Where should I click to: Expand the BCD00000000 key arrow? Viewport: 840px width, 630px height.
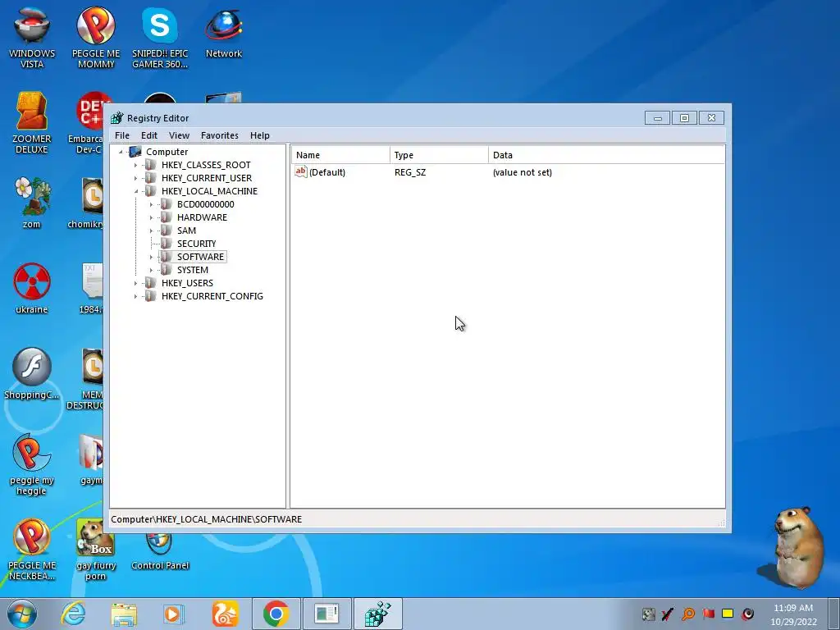tap(151, 204)
